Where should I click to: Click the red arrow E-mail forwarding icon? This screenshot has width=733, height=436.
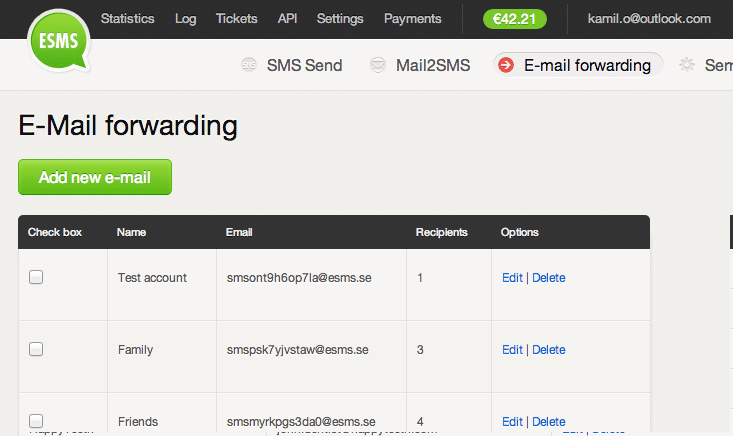click(506, 65)
